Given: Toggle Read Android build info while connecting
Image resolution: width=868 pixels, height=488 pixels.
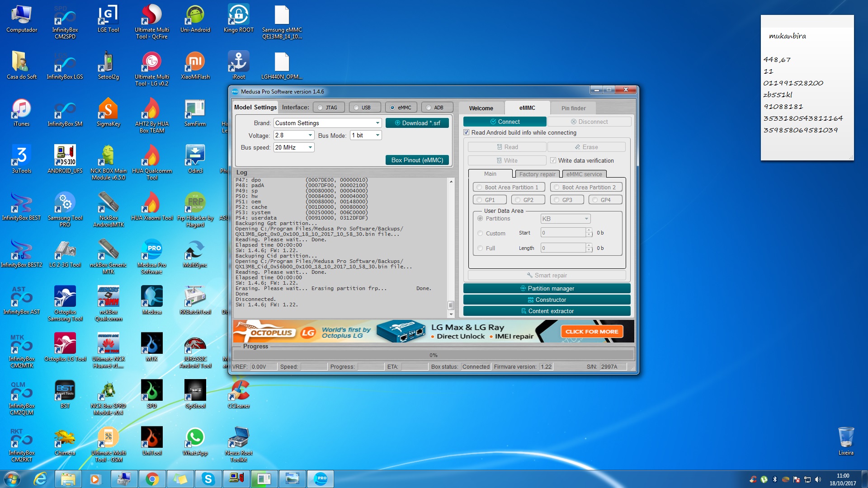Looking at the screenshot, I should pos(466,132).
